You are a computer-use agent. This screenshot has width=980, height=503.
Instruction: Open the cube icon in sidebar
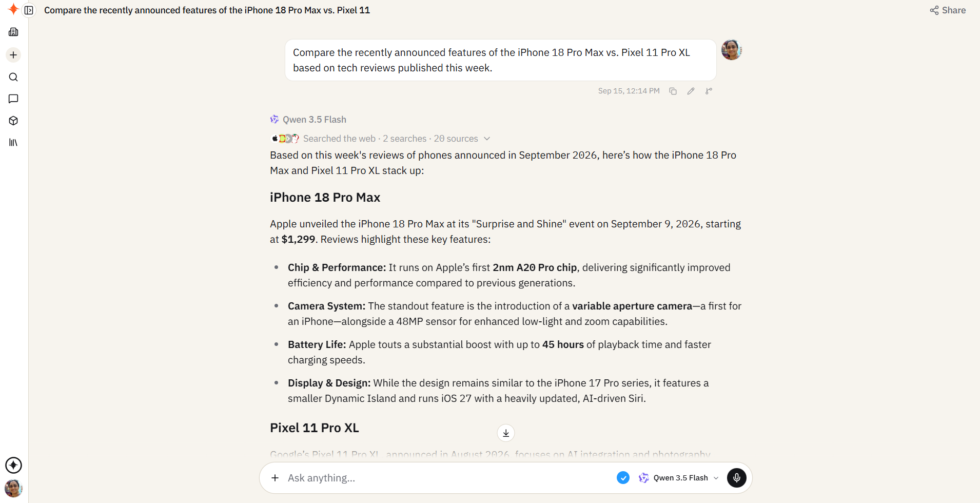point(13,121)
